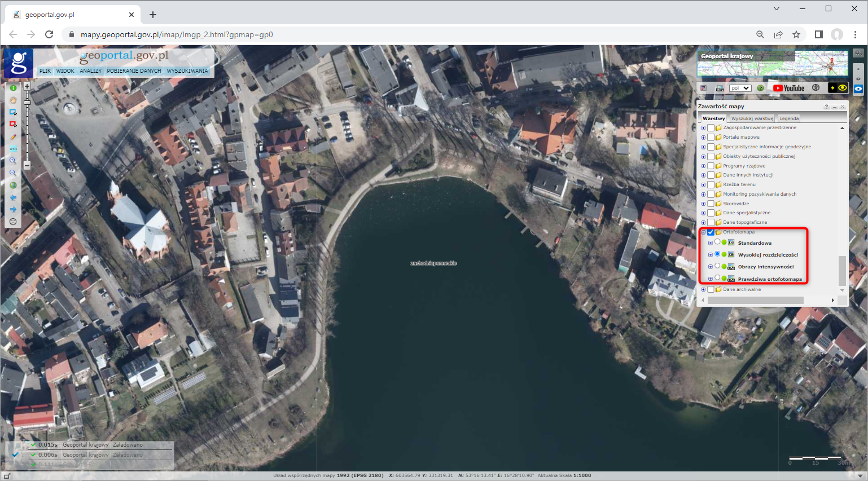Open the ANALIZY menu
Image resolution: width=868 pixels, height=481 pixels.
(90, 71)
